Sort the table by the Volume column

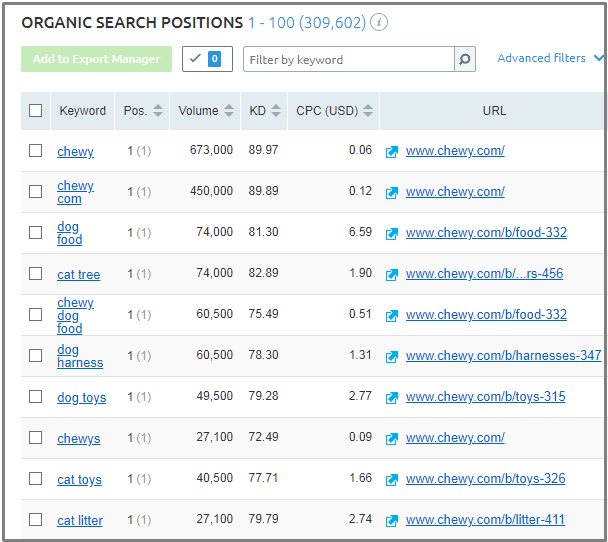pos(229,110)
